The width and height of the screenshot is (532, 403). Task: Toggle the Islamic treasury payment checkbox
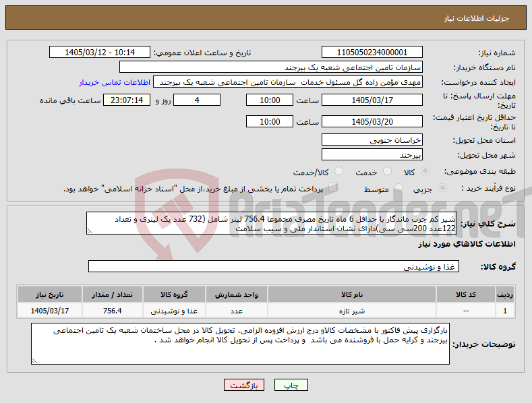[x=332, y=187]
